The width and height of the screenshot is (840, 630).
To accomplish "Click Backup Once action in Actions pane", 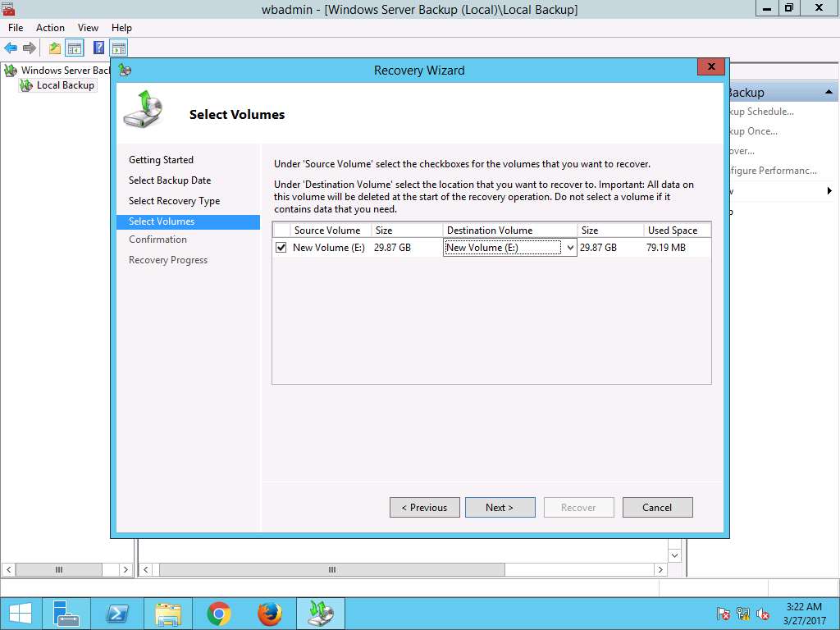I will [x=753, y=131].
